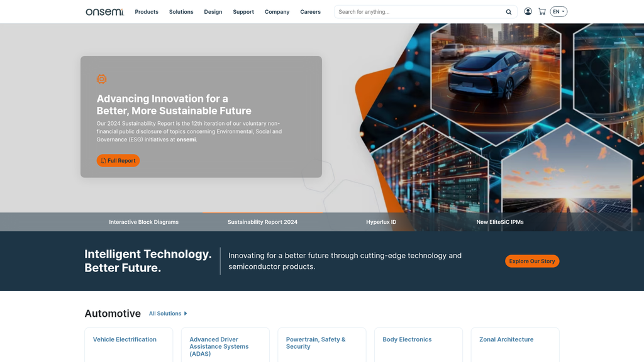Select the Sustainability Report 2024 tab
644x362 pixels.
click(262, 222)
